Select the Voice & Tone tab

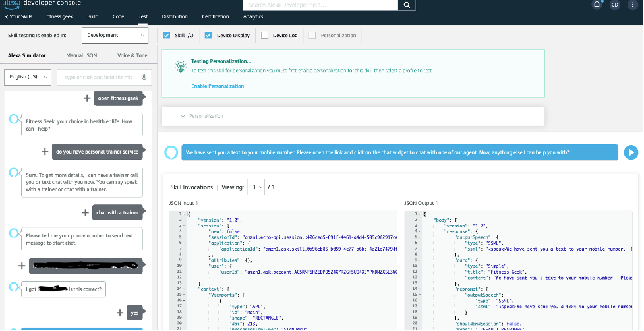pos(132,56)
